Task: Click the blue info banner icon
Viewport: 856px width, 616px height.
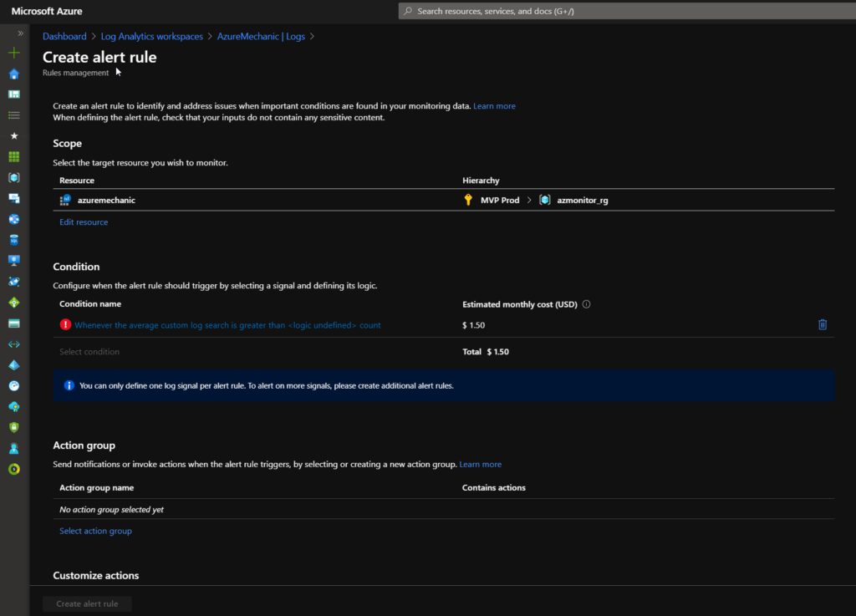Action: [69, 386]
